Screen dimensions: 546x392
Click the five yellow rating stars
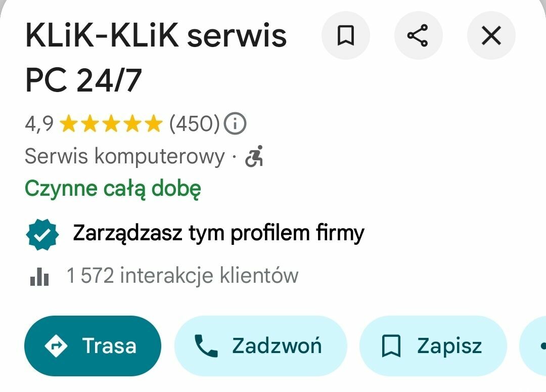point(111,124)
